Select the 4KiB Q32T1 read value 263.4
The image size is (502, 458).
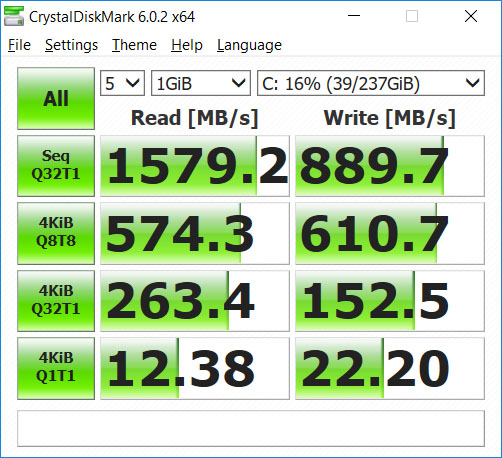[x=195, y=301]
